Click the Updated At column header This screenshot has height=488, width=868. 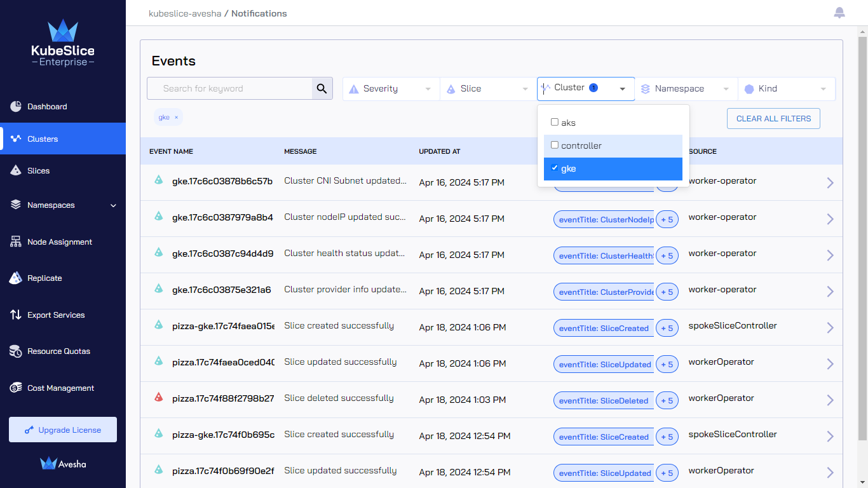coord(439,152)
